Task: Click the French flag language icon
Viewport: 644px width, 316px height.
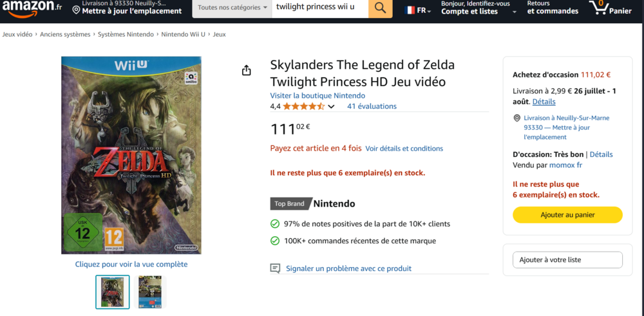Action: (x=410, y=10)
